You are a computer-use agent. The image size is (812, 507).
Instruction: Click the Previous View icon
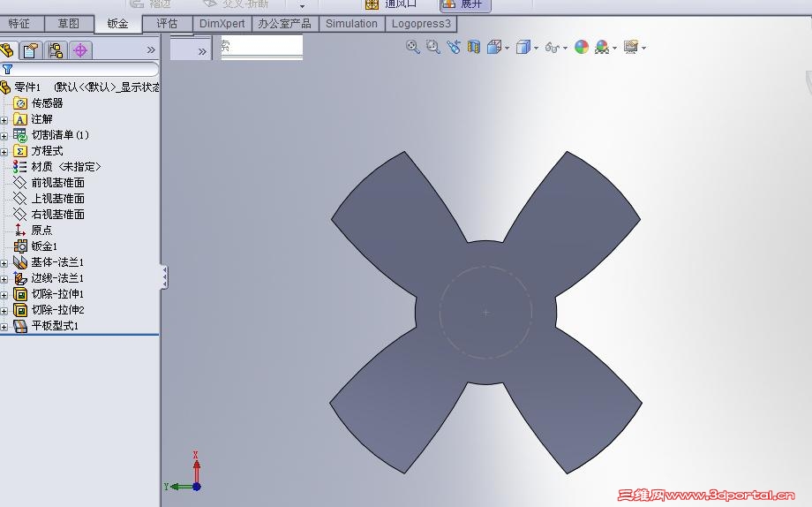[454, 47]
